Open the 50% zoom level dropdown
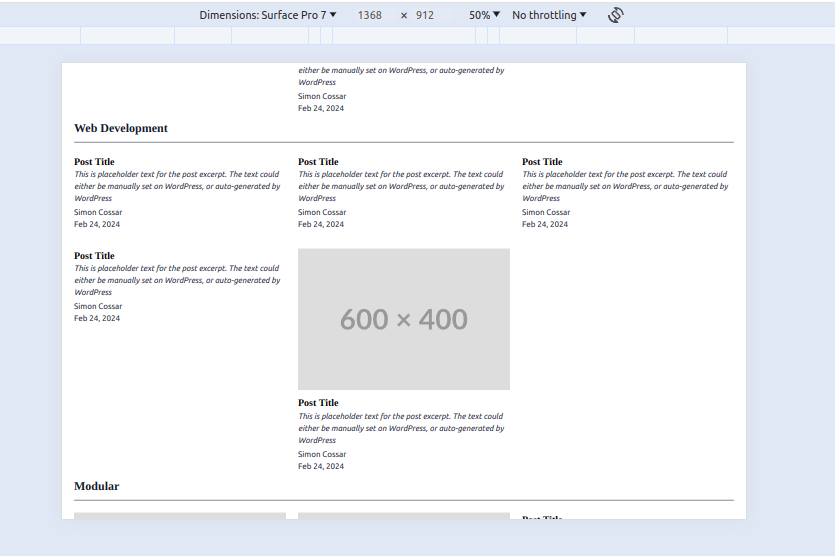This screenshot has height=556, width=835. click(484, 15)
